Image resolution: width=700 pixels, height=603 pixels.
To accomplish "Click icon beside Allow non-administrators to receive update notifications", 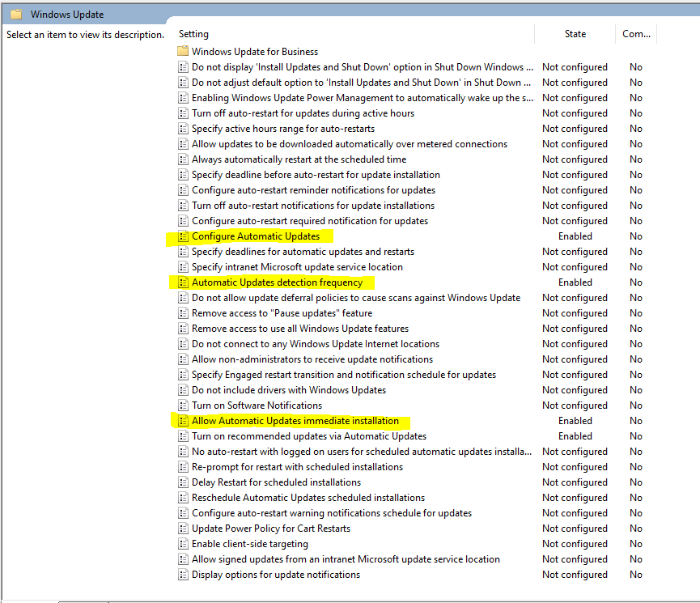I will click(x=183, y=359).
